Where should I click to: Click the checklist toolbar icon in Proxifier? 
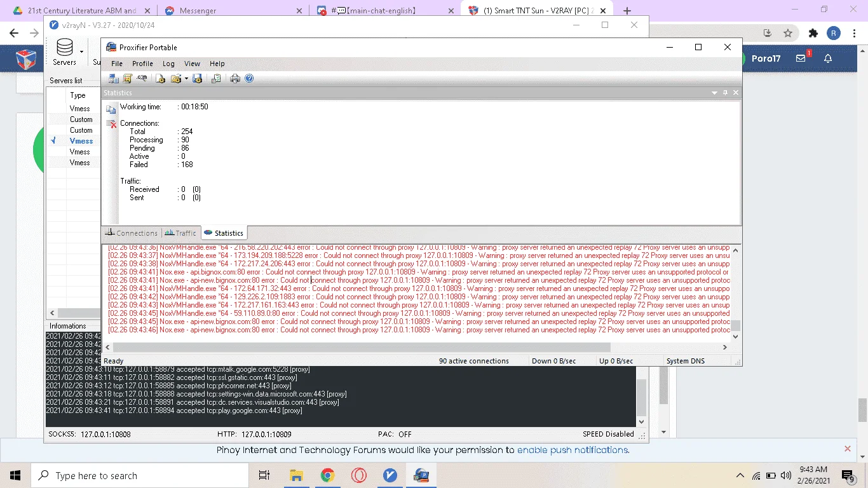pyautogui.click(x=216, y=79)
